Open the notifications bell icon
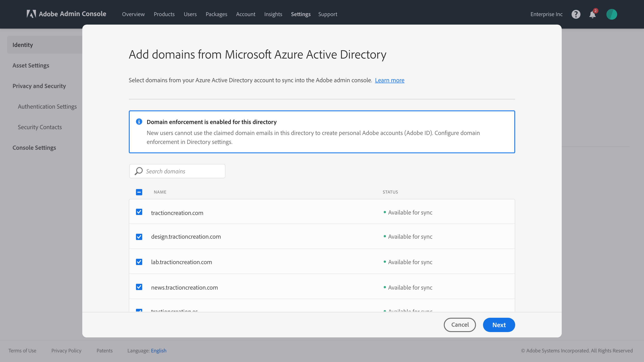Viewport: 644px width, 362px height. click(593, 14)
